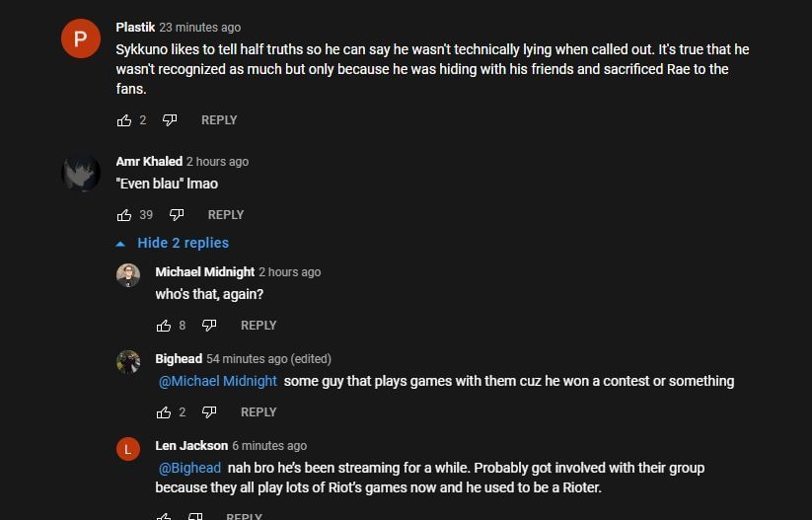This screenshot has width=812, height=520.
Task: Open Plastik's channel avatar
Action: click(x=81, y=39)
